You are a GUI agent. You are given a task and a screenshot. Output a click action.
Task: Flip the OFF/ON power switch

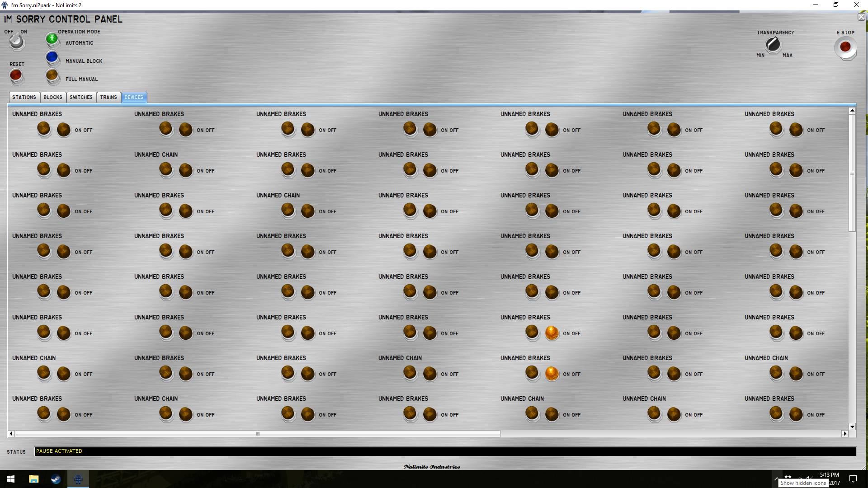[x=17, y=42]
